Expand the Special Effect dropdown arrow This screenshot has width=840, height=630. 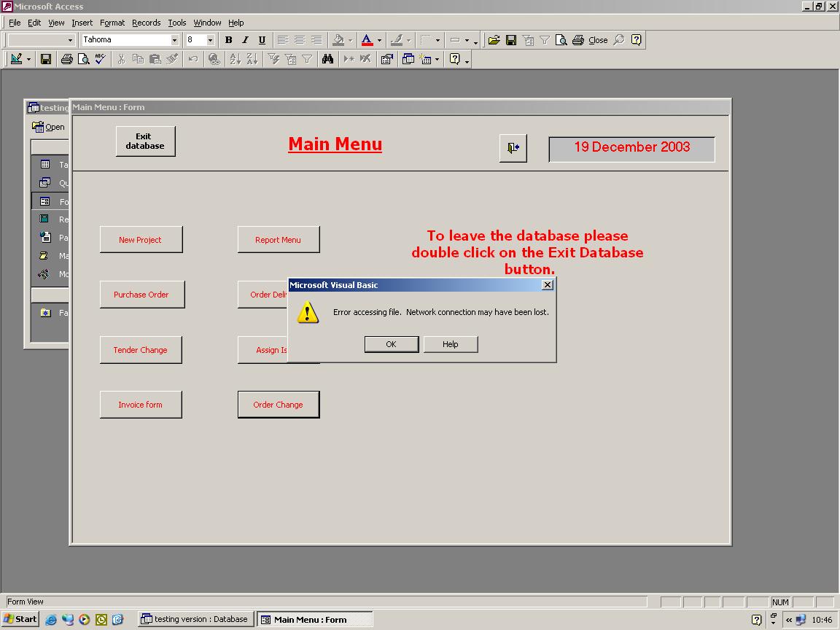pyautogui.click(x=467, y=40)
